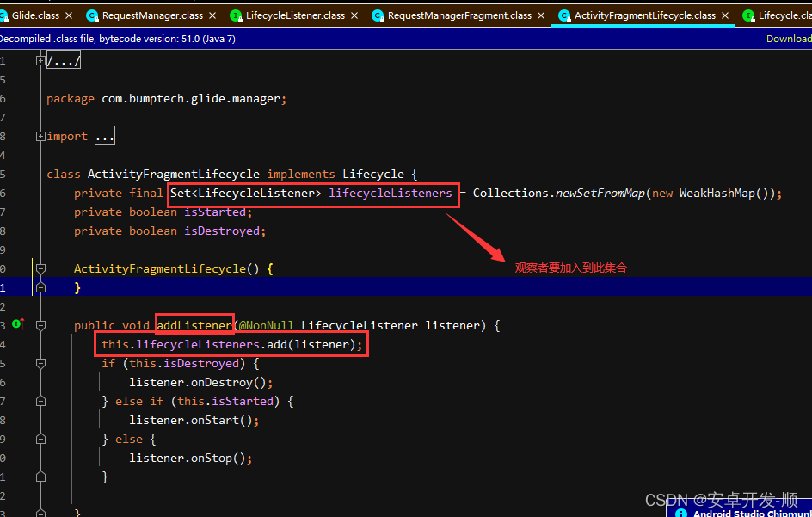Click the Download sources link in banner
Viewport: 812px width, 517px height.
[788, 39]
